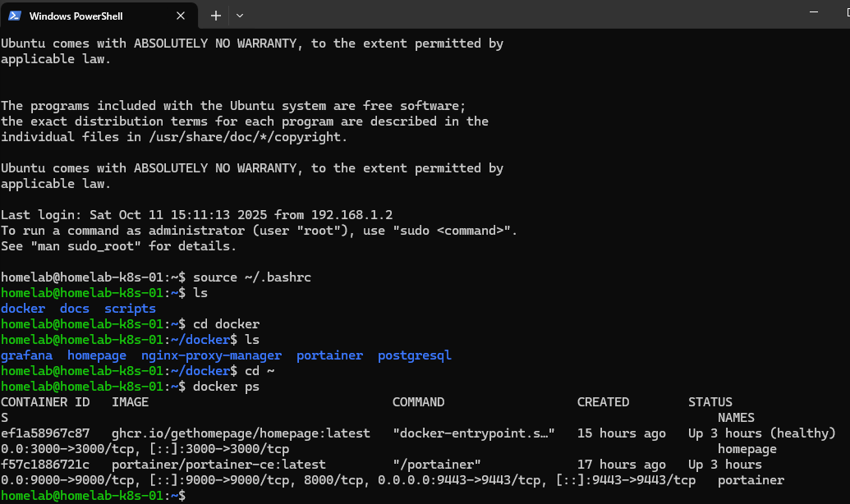Click the 'source ~/.bashrc' command
Viewport: 850px width, 504px height.
pos(252,277)
